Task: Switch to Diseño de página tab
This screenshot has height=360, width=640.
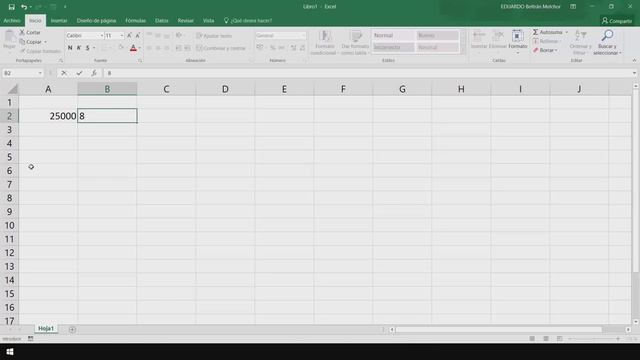Action: 96,20
